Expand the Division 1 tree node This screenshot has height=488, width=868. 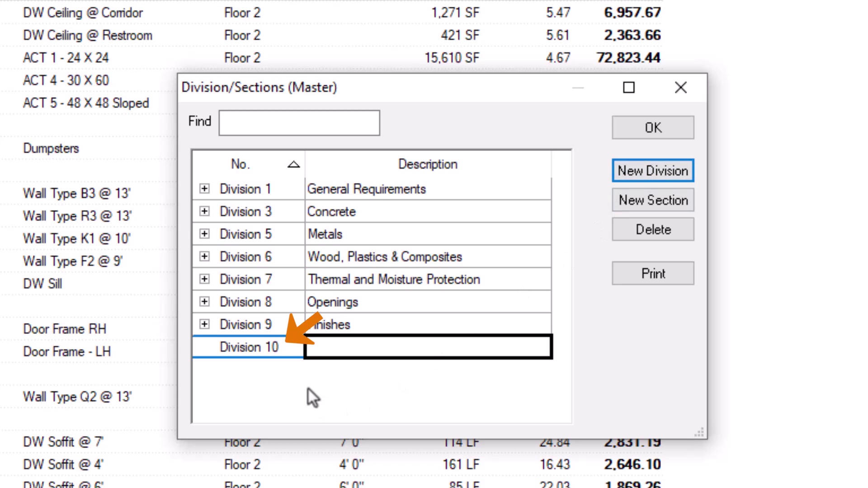coord(204,188)
